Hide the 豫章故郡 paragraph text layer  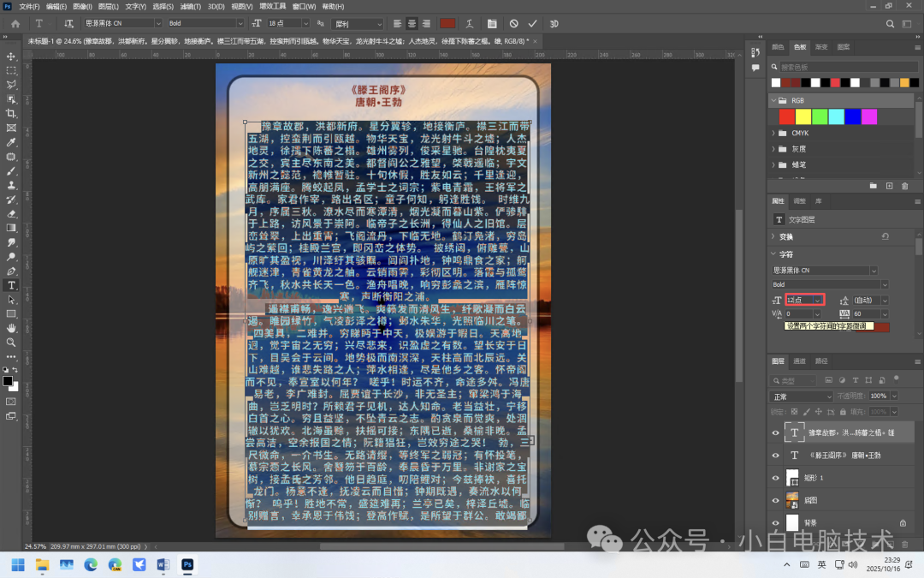(775, 433)
